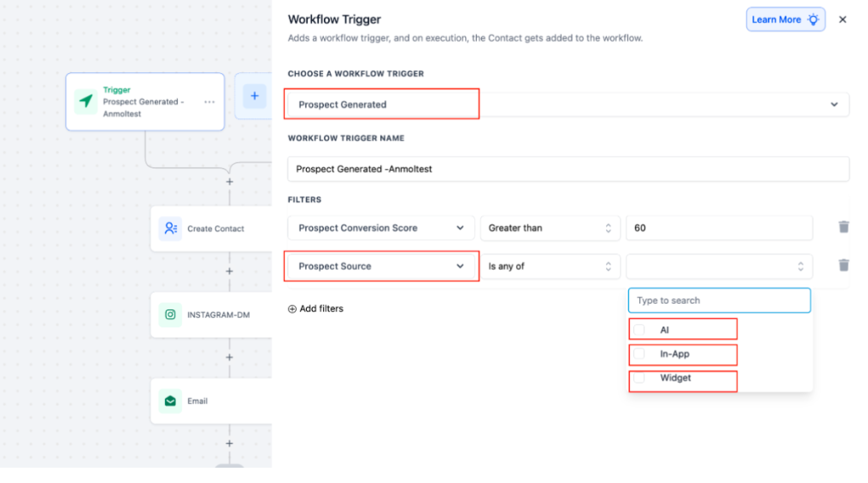Click the blue plus add-trigger button
This screenshot has width=868, height=483.
[254, 96]
